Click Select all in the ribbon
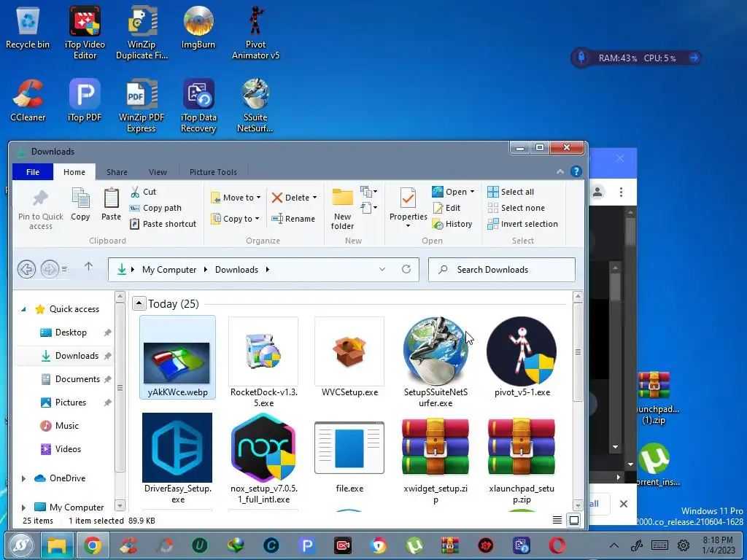This screenshot has width=747, height=560. click(511, 192)
